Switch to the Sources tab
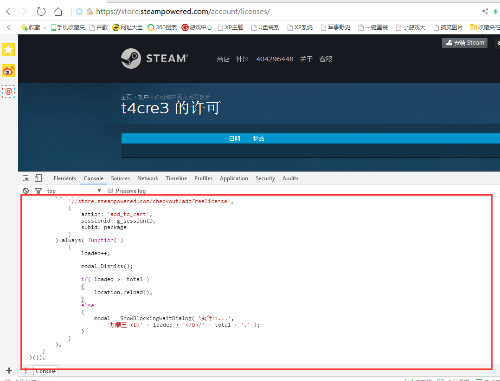The width and height of the screenshot is (500, 381). tap(120, 178)
